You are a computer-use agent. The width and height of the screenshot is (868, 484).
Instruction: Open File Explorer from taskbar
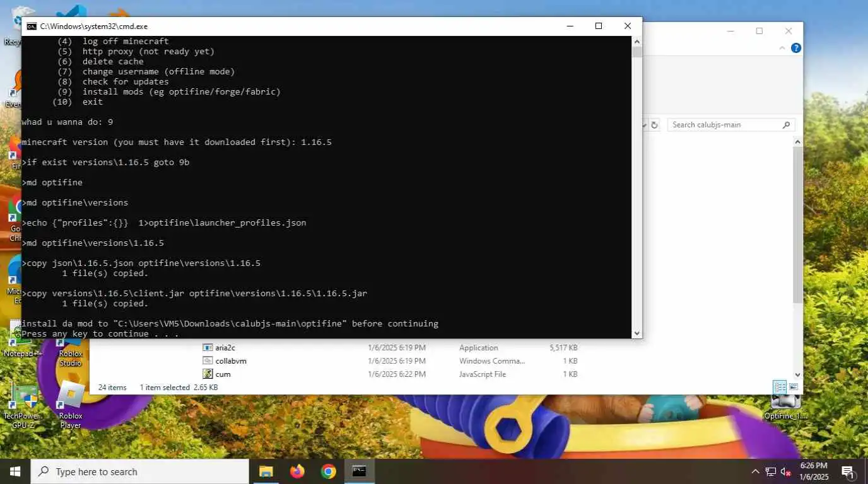pyautogui.click(x=266, y=471)
